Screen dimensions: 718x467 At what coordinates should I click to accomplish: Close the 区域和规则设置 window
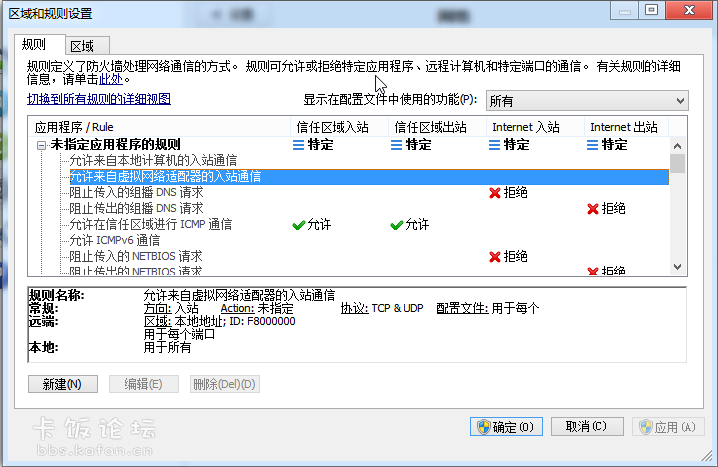pos(689,10)
